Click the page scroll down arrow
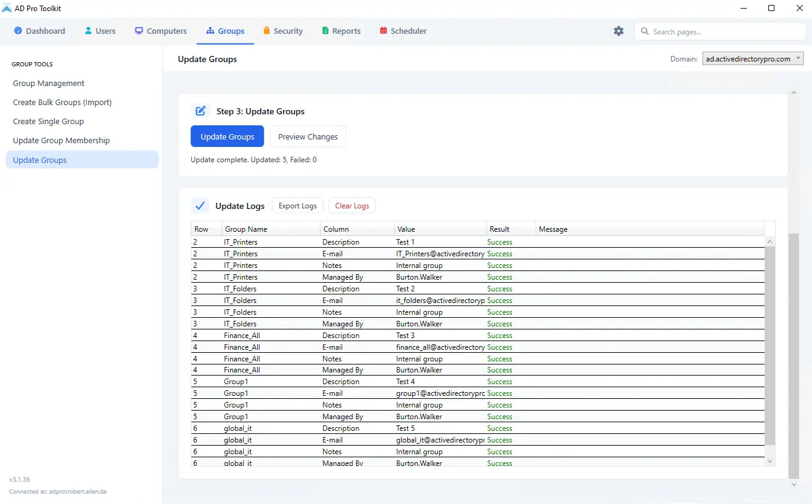Screen dimensions: 812x504 [794, 484]
